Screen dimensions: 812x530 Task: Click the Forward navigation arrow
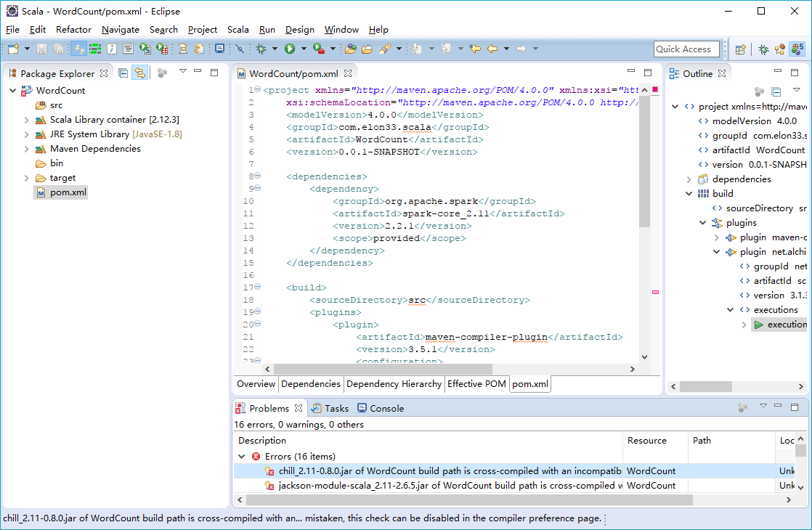coord(521,49)
